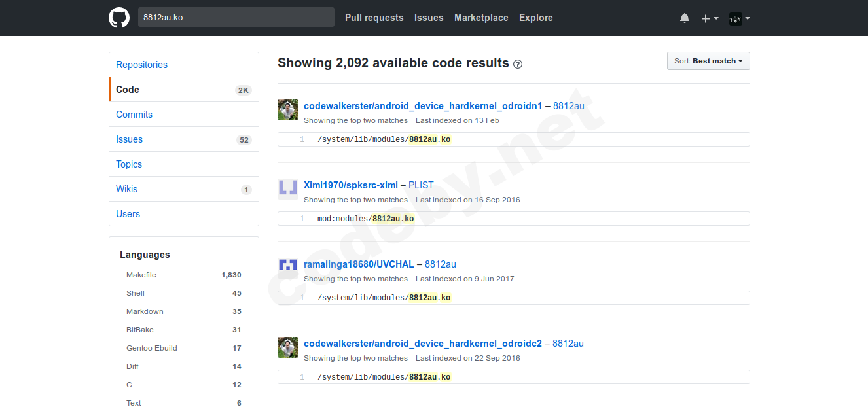
Task: Switch to the Commits results tab
Action: [x=134, y=115]
